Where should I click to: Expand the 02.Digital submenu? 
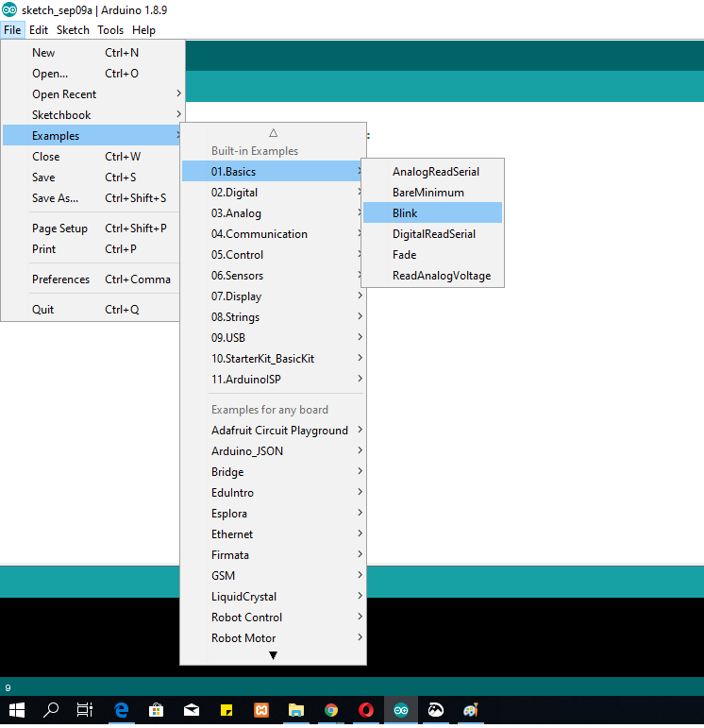274,193
